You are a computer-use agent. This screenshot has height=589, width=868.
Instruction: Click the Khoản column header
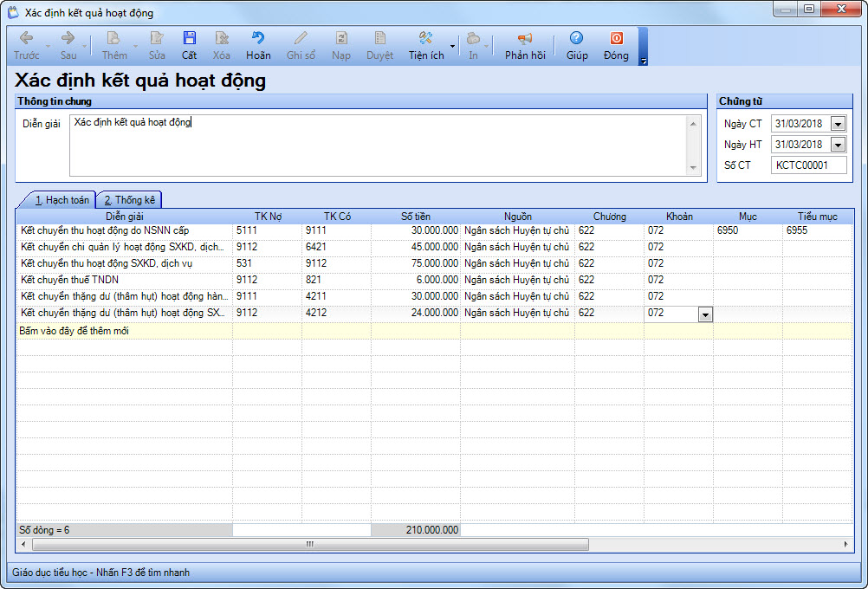679,217
